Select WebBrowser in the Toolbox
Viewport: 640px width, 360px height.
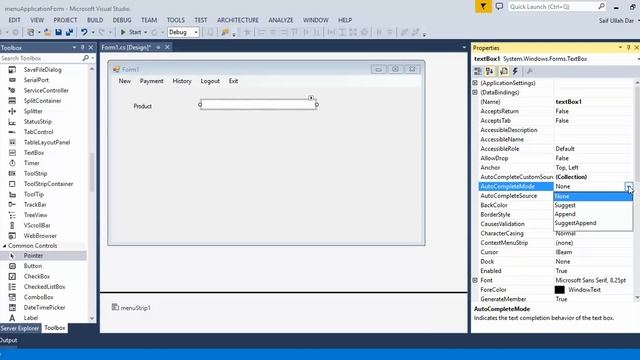[x=40, y=236]
